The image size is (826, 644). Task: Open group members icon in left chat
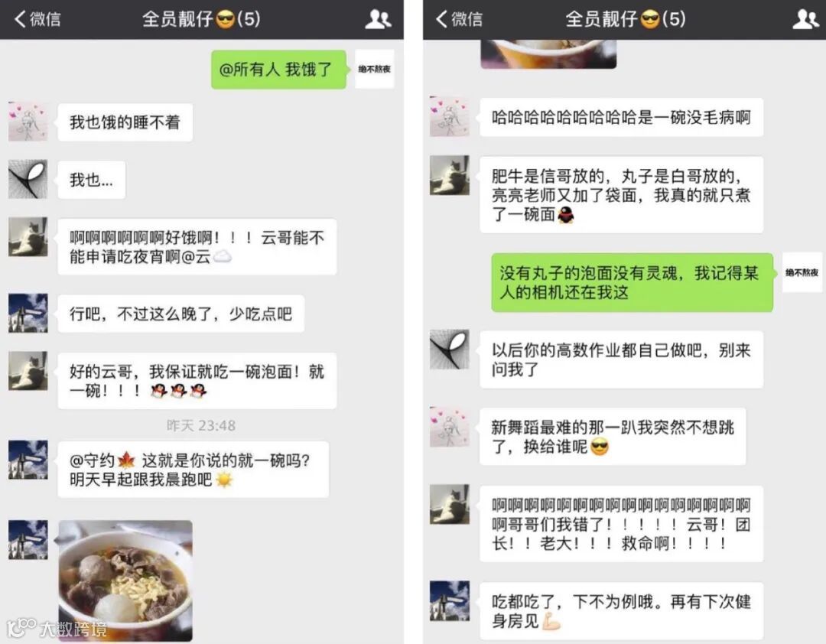coord(378,19)
